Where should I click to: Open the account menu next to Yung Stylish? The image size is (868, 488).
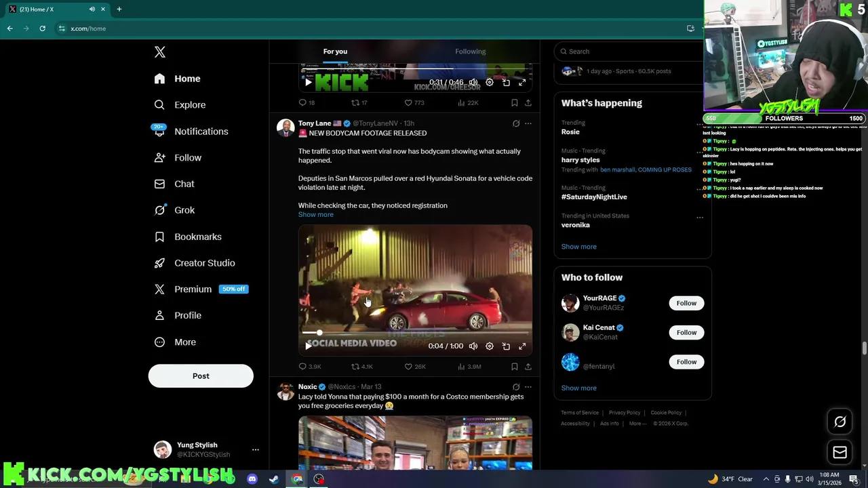(x=256, y=449)
